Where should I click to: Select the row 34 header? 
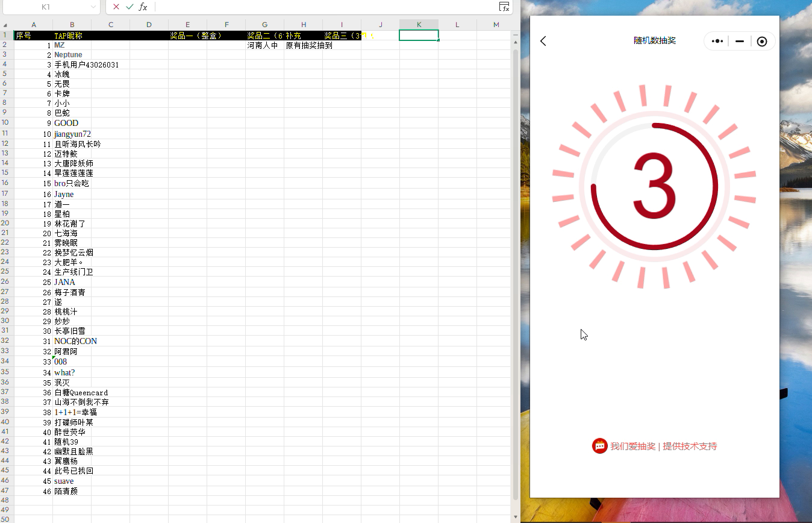click(x=6, y=362)
